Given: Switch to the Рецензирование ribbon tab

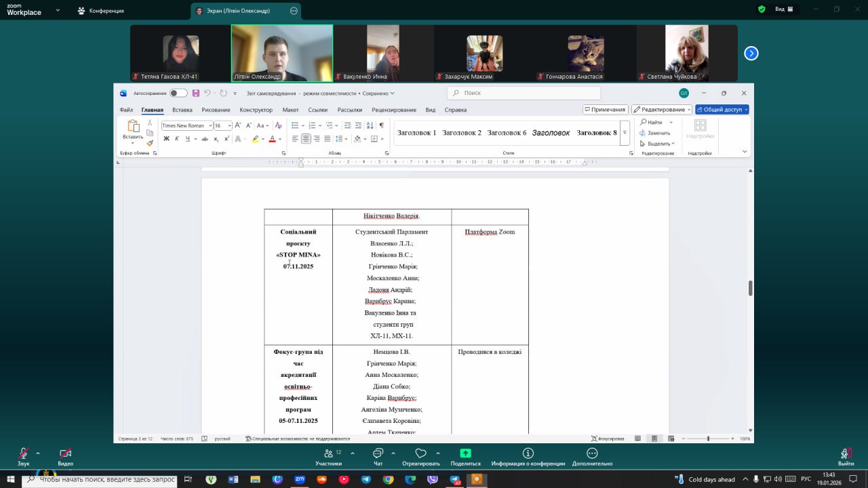Looking at the screenshot, I should (394, 110).
